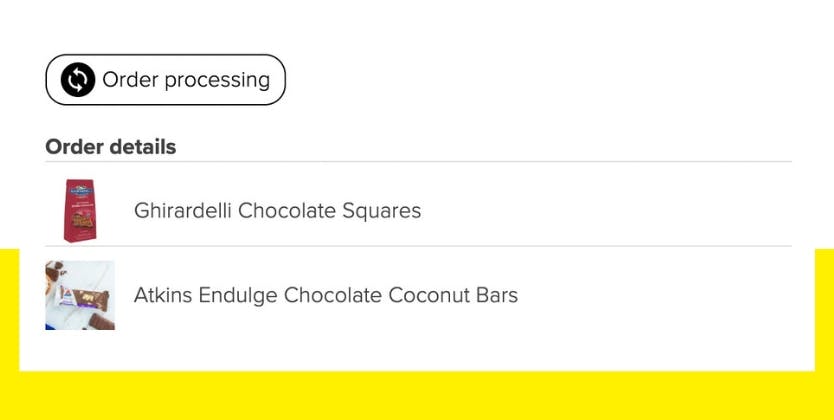
Task: Click the circular sync arrows icon
Action: (x=78, y=80)
